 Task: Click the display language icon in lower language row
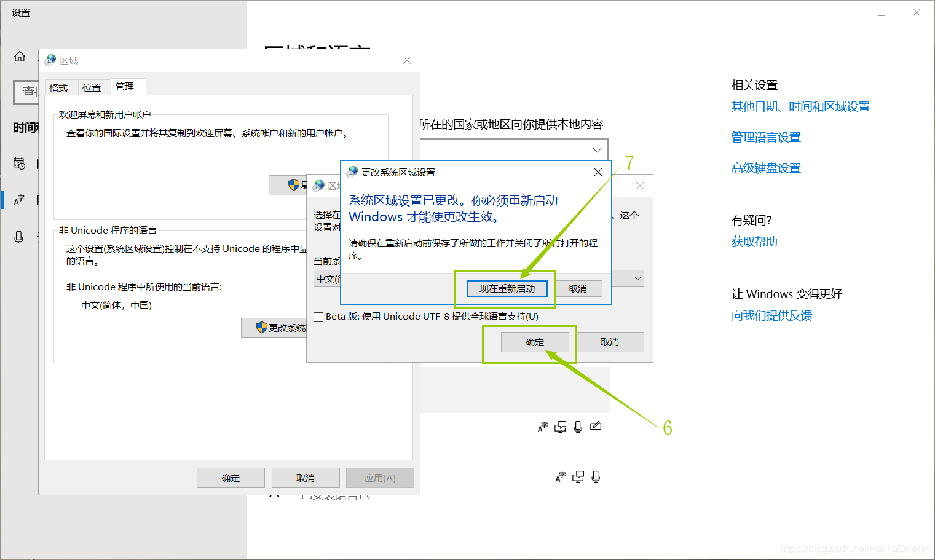[x=561, y=476]
